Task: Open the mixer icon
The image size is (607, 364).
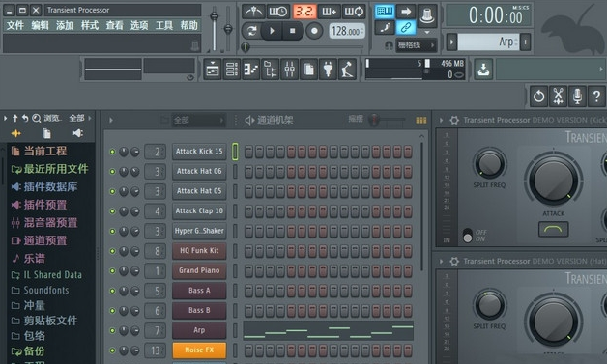Action: pos(290,70)
